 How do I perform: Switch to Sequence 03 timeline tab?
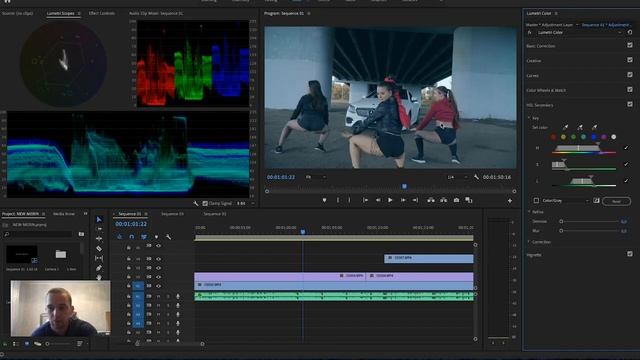(x=172, y=214)
